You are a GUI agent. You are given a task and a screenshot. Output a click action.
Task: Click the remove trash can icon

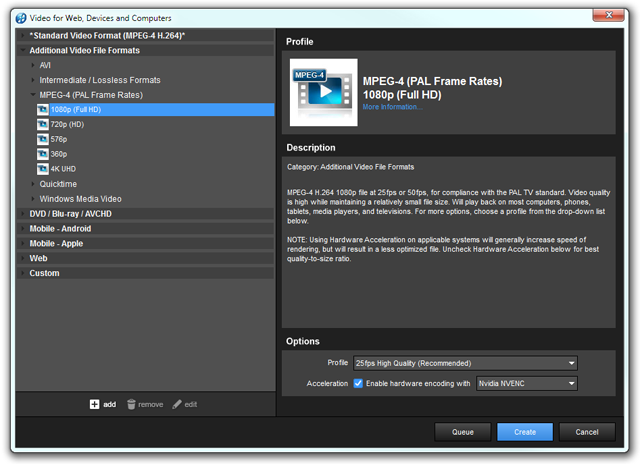click(x=131, y=404)
